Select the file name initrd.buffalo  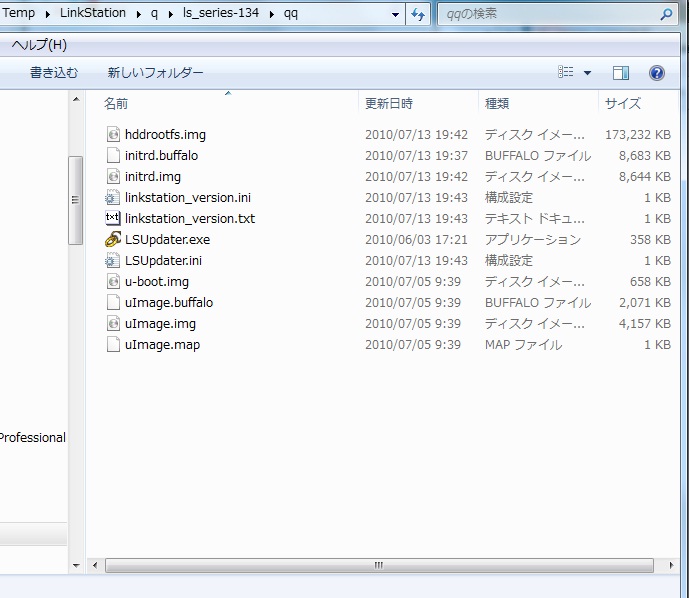[x=161, y=155]
